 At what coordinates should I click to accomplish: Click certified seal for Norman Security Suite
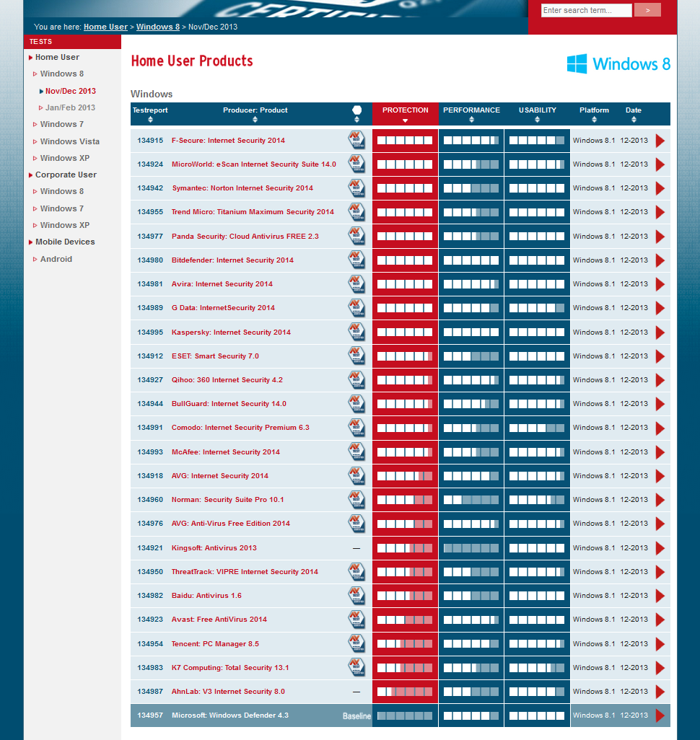point(356,499)
